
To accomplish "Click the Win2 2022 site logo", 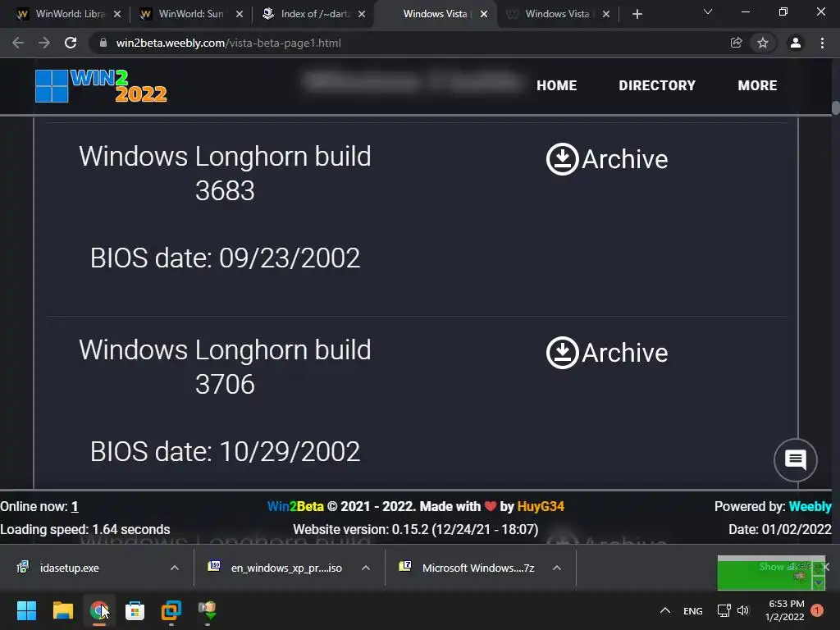I will [101, 85].
